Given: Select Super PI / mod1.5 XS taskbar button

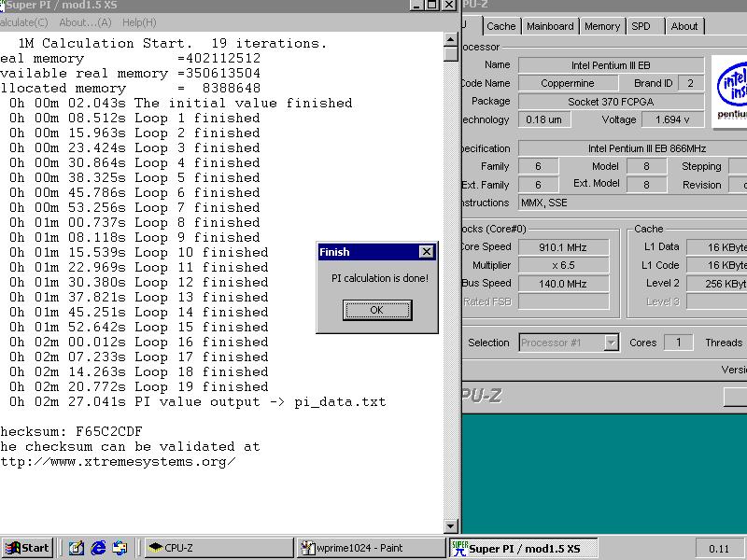Looking at the screenshot, I should (523, 548).
